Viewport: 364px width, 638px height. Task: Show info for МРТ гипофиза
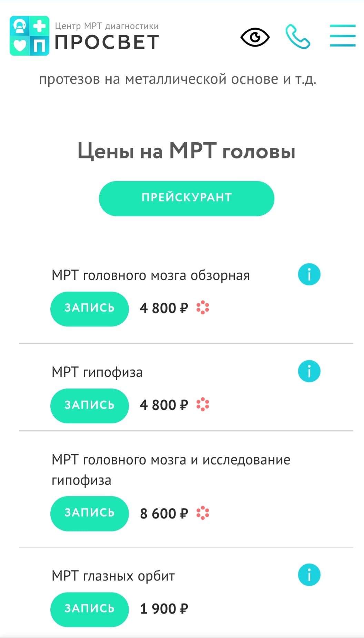click(x=309, y=372)
